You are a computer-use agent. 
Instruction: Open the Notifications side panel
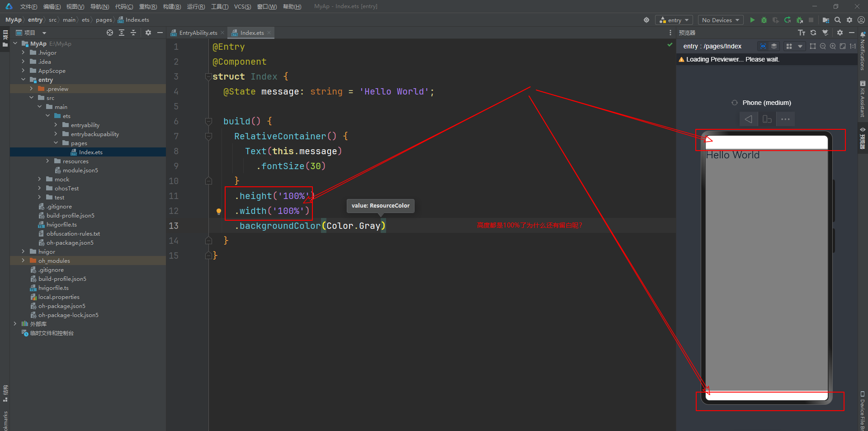(863, 51)
